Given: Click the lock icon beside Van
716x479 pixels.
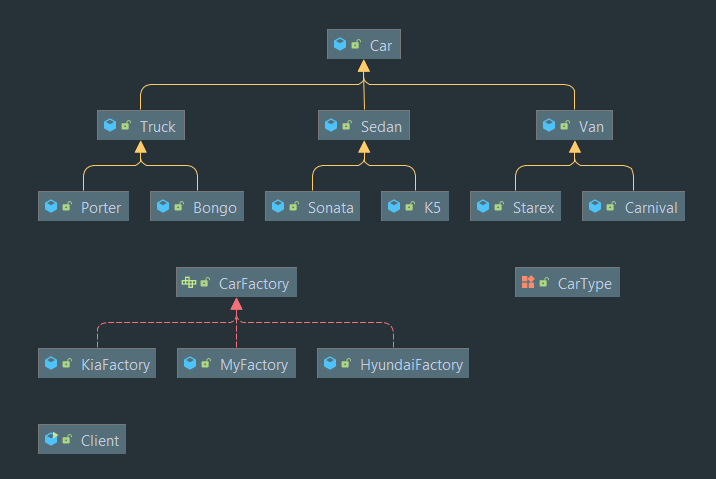Looking at the screenshot, I should point(565,125).
